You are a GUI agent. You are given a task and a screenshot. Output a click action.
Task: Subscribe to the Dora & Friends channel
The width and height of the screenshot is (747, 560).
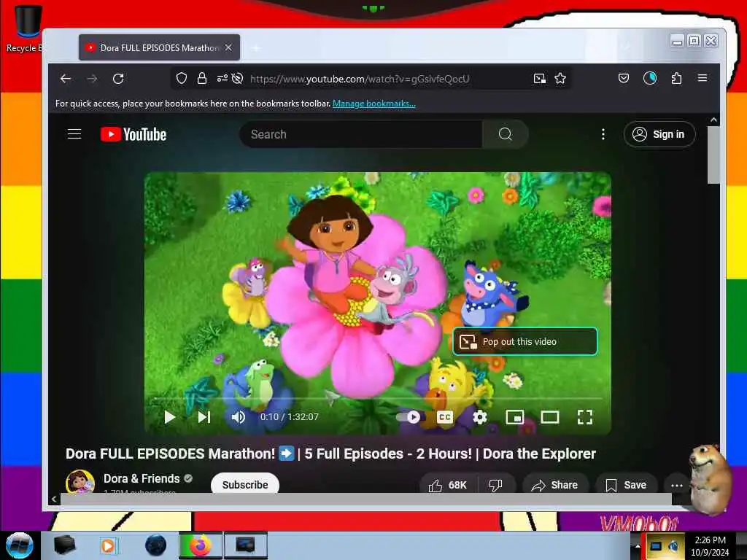pyautogui.click(x=245, y=484)
